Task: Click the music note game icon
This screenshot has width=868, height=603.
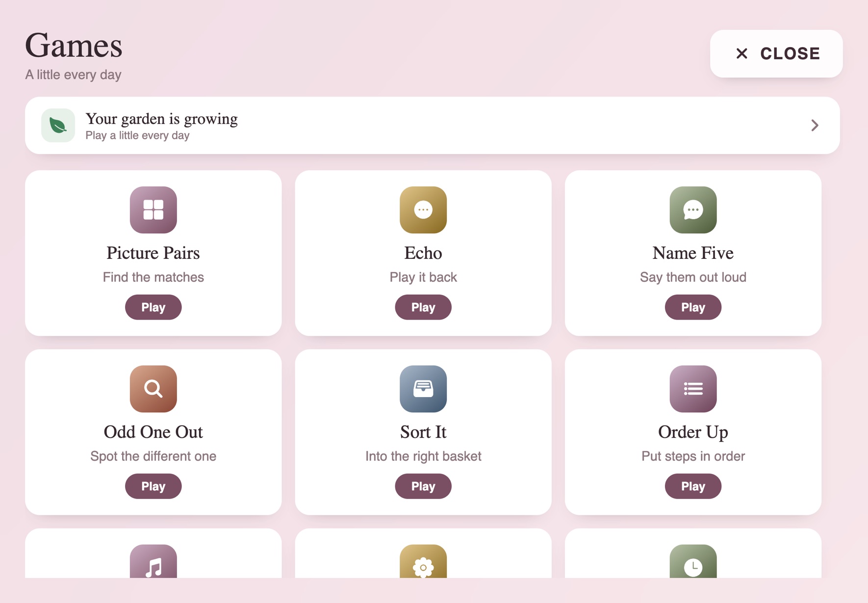Action: (153, 561)
